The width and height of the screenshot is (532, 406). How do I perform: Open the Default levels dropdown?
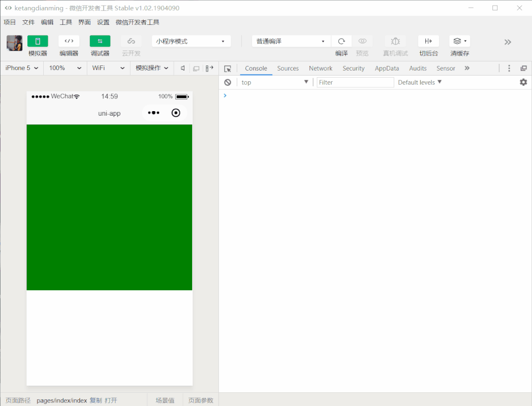coord(420,82)
